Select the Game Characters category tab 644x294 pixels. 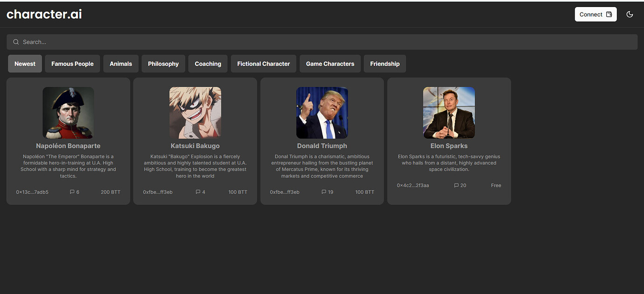coord(330,64)
